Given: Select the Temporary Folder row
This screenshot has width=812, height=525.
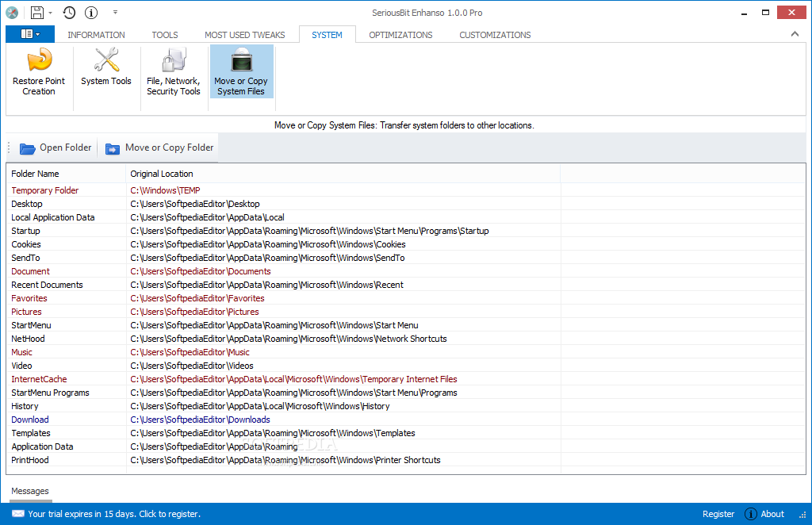Looking at the screenshot, I should (405, 190).
